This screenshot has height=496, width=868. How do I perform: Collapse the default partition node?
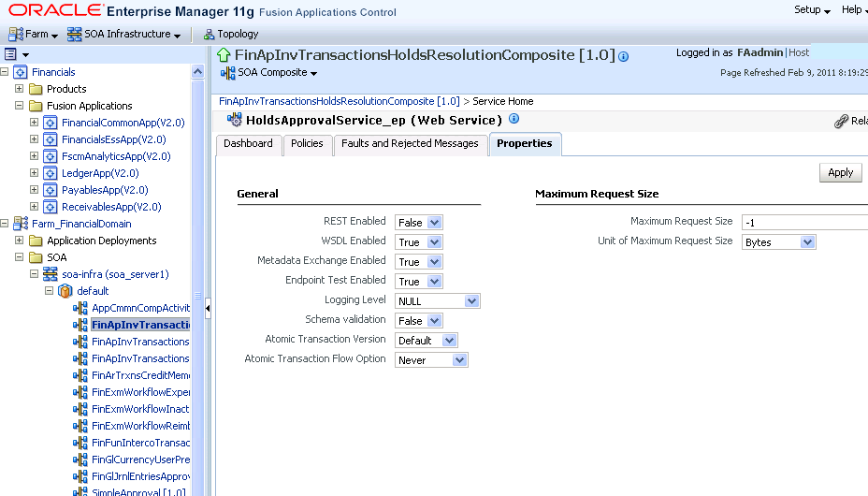click(50, 291)
